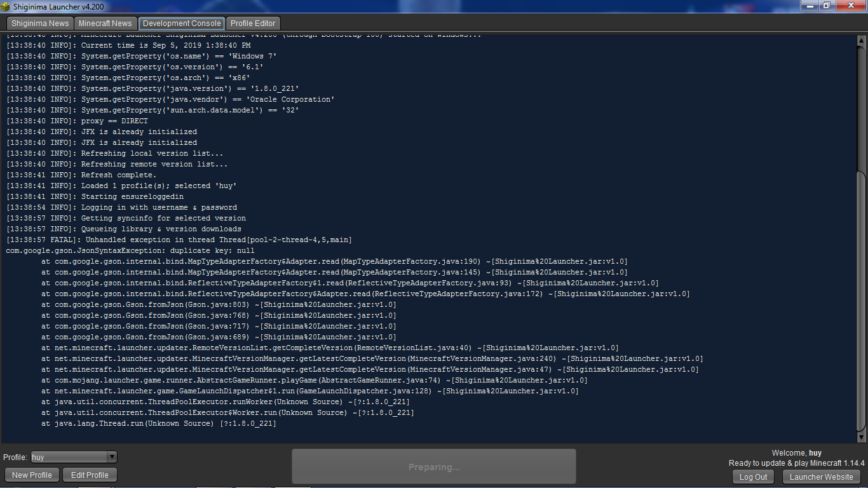868x488 pixels.
Task: Click the console scrollbar down arrow
Action: tap(862, 437)
